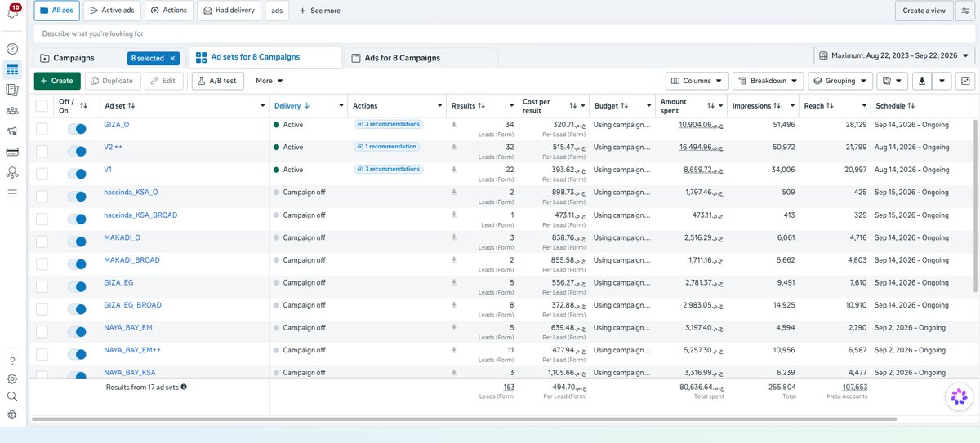
Task: Click results download icon in MAKADI_O row
Action: (x=454, y=237)
